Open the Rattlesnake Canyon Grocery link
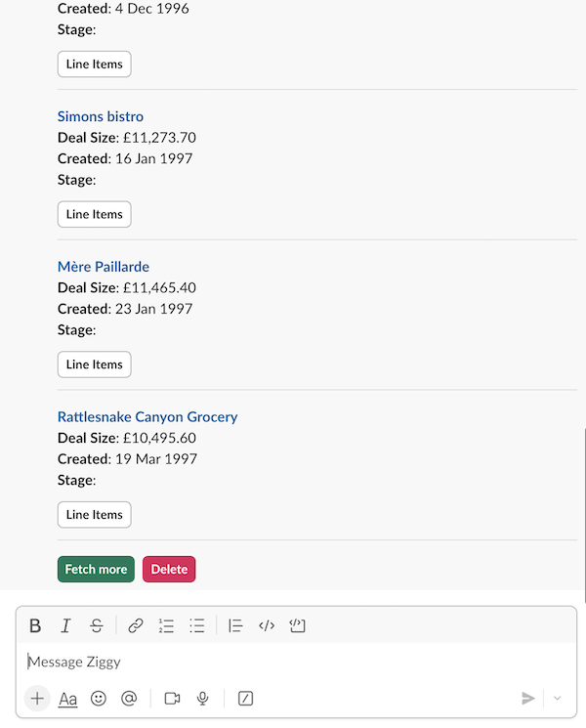Viewport: 586px width, 728px height. (x=147, y=417)
